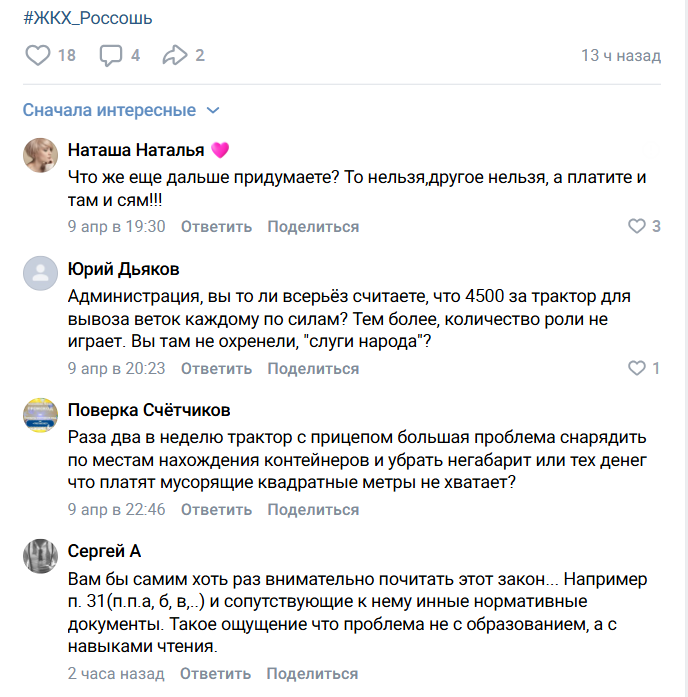Image resolution: width=688 pixels, height=697 pixels.
Task: Reply to Юрий Дьяков's comment
Action: (216, 368)
